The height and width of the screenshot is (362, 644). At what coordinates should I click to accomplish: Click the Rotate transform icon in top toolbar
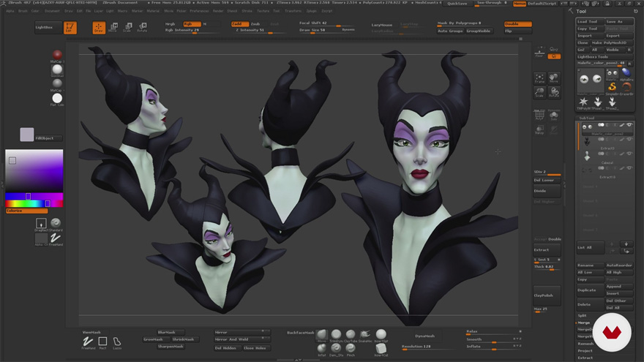(142, 28)
